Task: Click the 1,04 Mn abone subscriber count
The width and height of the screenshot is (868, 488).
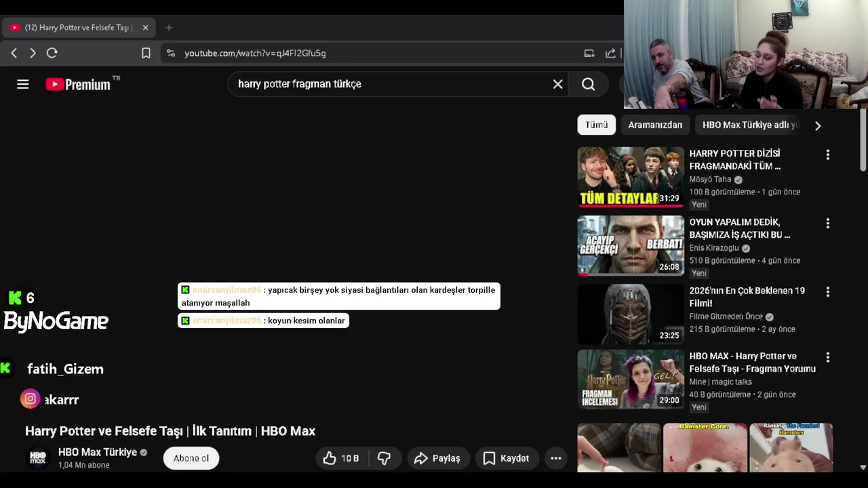Action: click(84, 466)
